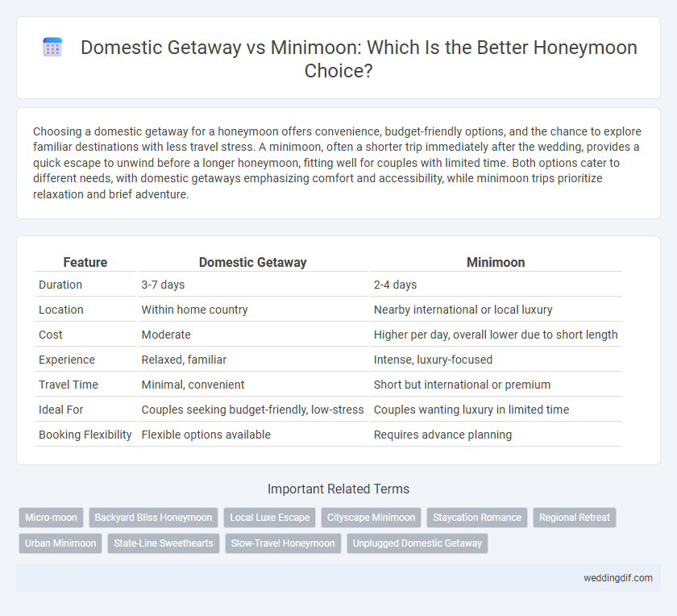Click the 'Within home country' cell
Image resolution: width=677 pixels, height=616 pixels.
252,310
